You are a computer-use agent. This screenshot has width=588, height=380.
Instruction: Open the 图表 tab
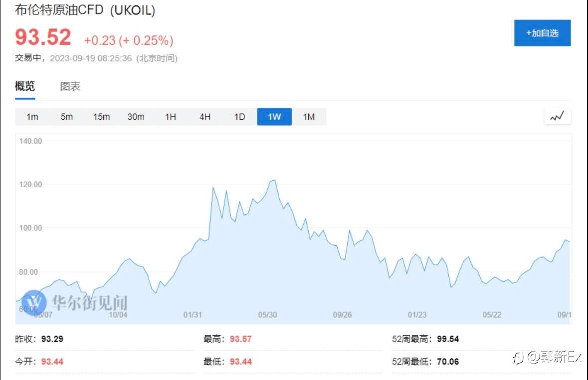tap(70, 86)
